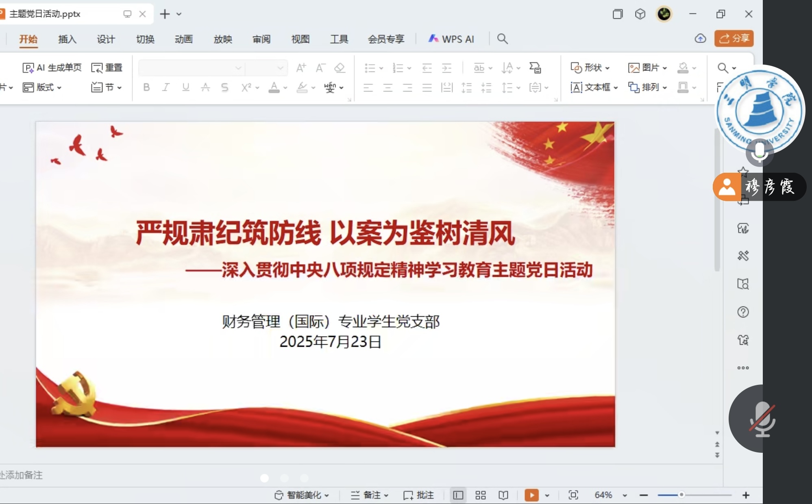Image resolution: width=812 pixels, height=504 pixels.
Task: Click the cube icon in title bar
Action: (640, 14)
